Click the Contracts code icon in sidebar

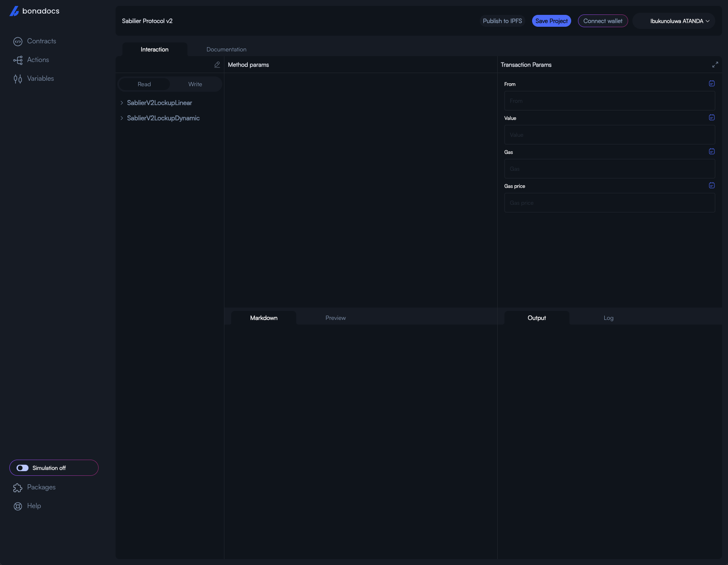pos(18,41)
